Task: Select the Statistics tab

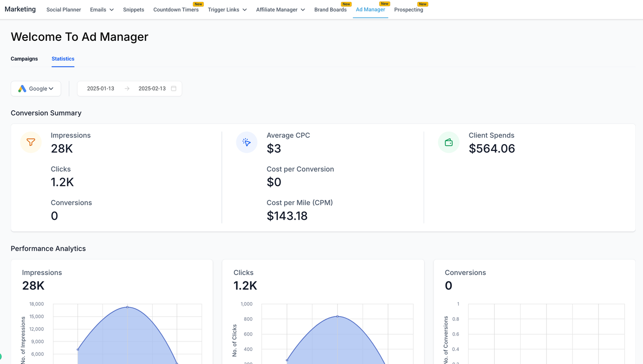Action: pos(63,59)
